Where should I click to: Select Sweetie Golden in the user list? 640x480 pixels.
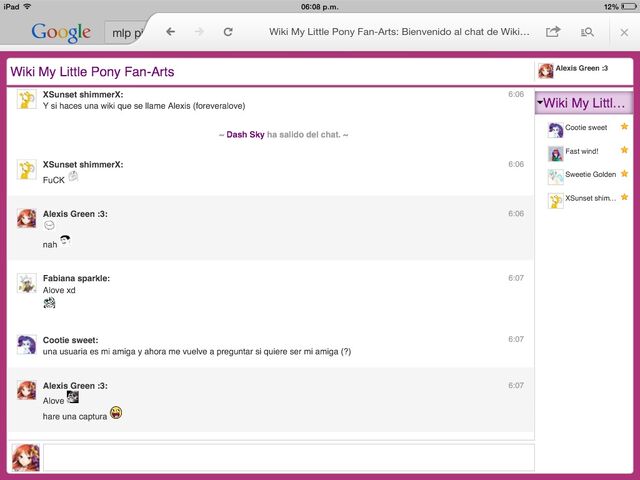click(590, 175)
